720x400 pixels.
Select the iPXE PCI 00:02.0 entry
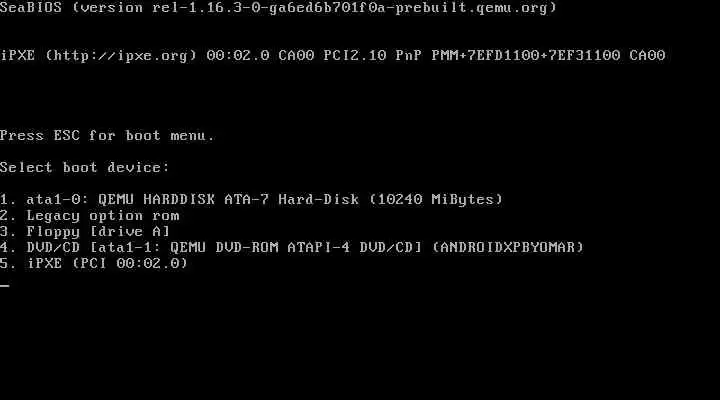point(94,263)
